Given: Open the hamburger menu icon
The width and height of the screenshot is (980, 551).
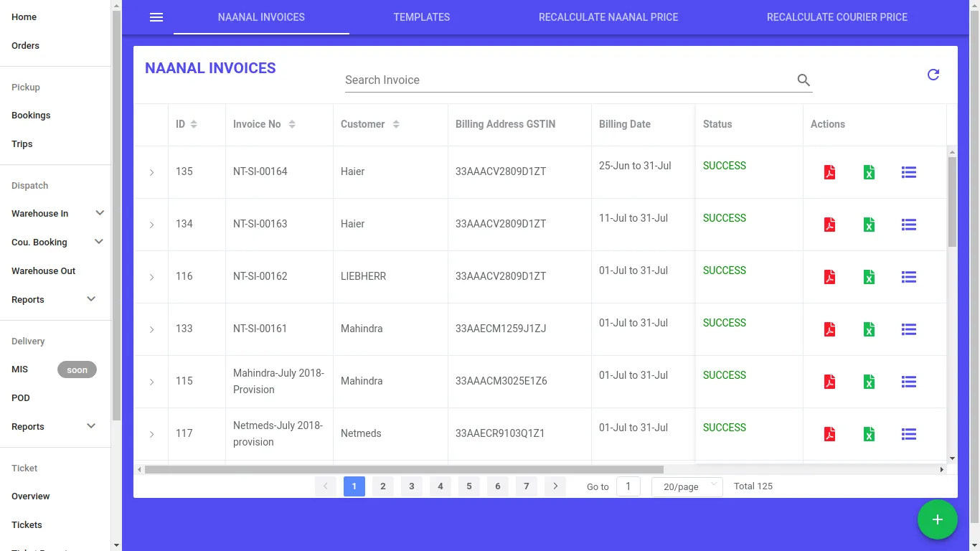Looking at the screenshot, I should click(156, 17).
